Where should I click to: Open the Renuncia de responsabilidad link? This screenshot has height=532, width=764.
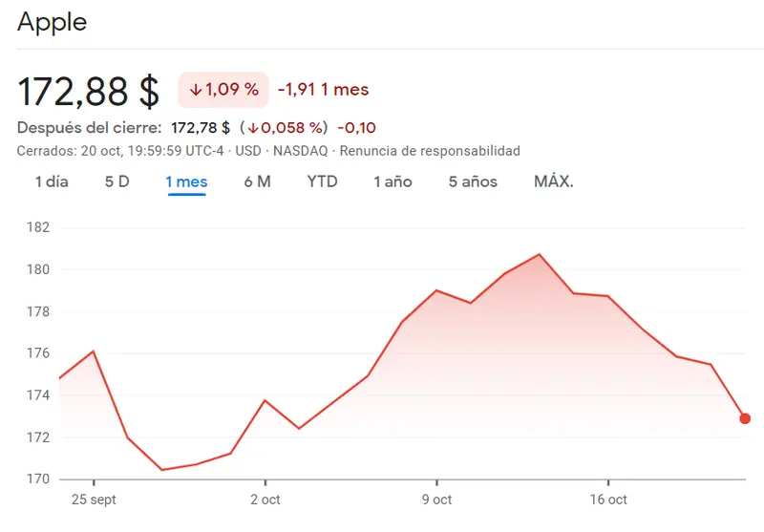[430, 151]
